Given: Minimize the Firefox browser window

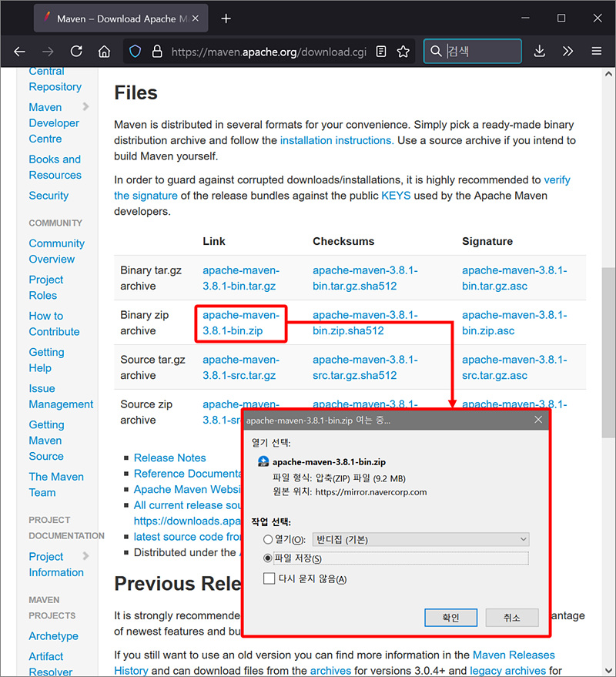Looking at the screenshot, I should pos(525,18).
